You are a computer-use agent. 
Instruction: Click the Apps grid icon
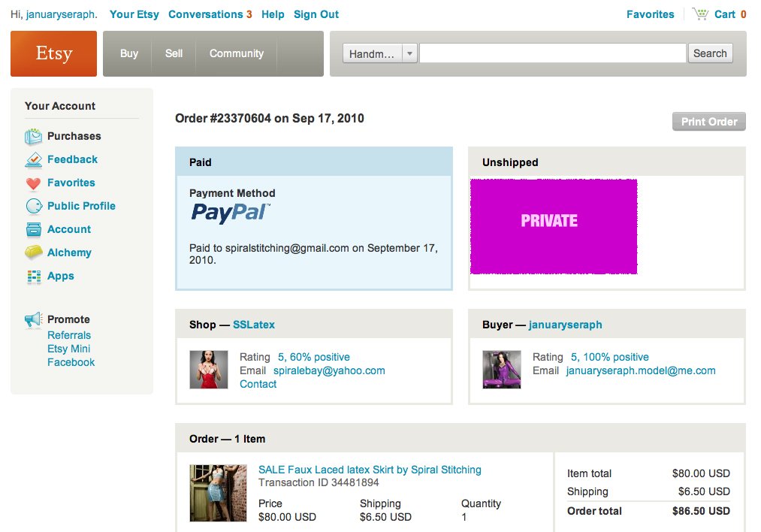[x=34, y=277]
